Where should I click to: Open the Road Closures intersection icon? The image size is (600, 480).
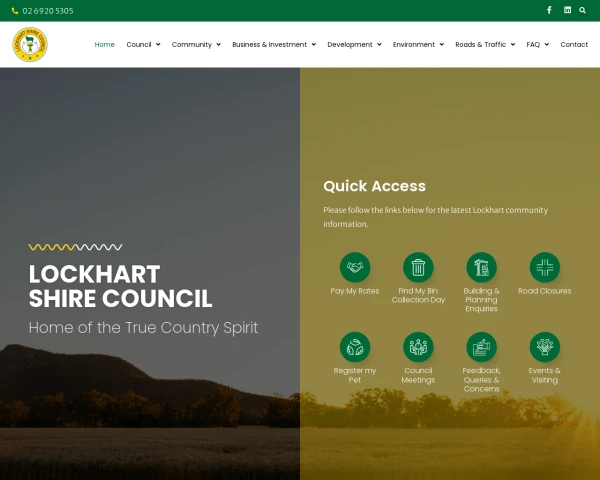tap(545, 267)
